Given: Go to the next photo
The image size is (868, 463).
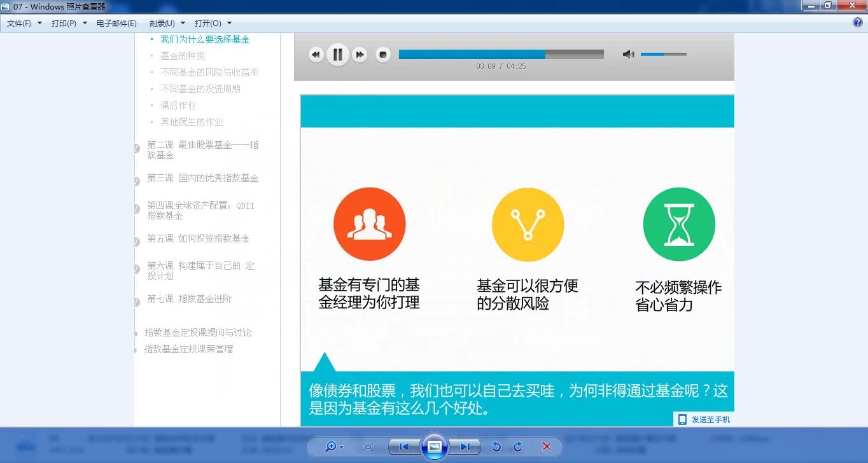Looking at the screenshot, I should click(x=465, y=447).
